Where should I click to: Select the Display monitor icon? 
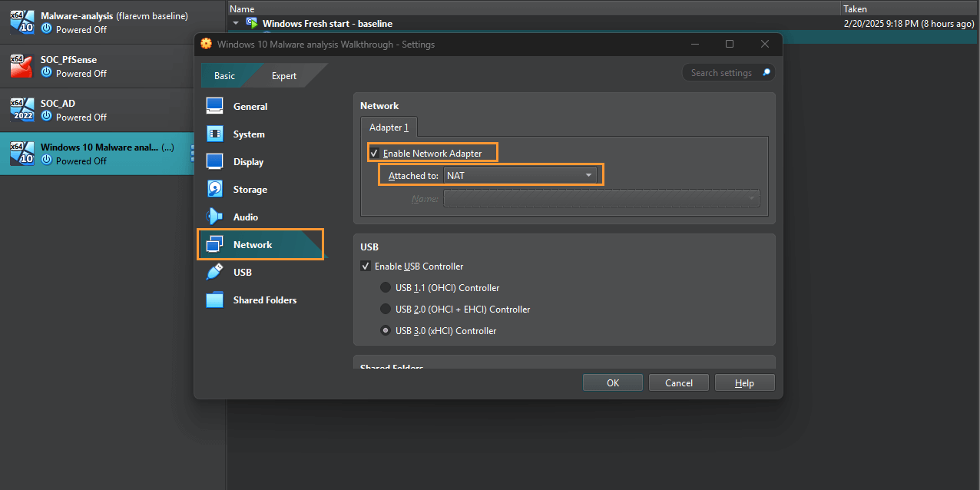point(214,161)
